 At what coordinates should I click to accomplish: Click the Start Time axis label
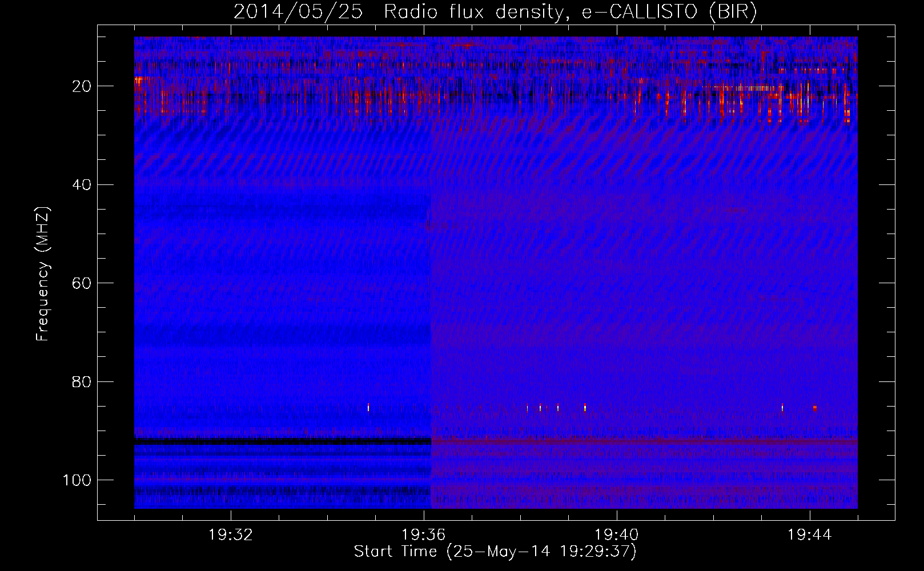[x=495, y=552]
